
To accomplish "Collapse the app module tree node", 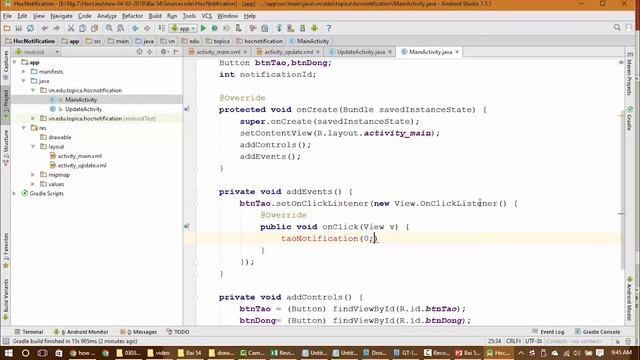I will [15, 62].
